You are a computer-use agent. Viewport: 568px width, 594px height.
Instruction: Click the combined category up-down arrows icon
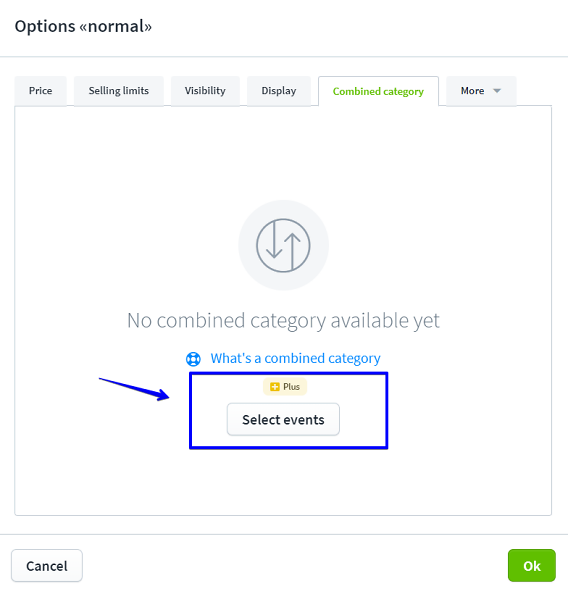[283, 245]
